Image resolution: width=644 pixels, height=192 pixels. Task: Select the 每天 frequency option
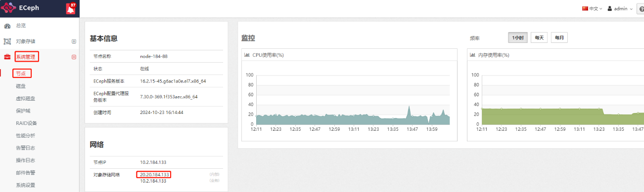[x=539, y=38]
